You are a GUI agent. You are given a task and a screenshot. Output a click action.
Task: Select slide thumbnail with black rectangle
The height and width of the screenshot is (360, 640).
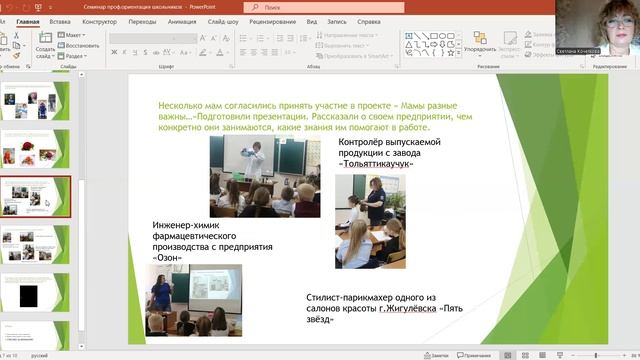point(35,292)
